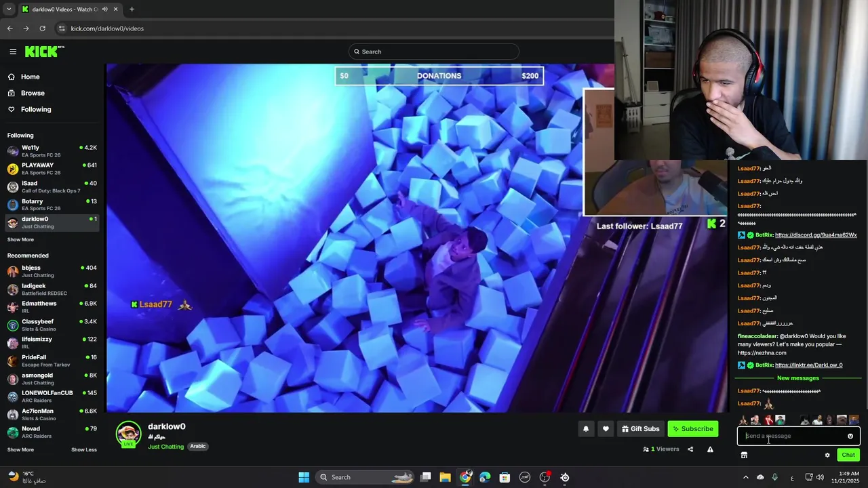Viewport: 868px width, 488px height.
Task: Open the emoji picker in message box
Action: click(x=850, y=436)
